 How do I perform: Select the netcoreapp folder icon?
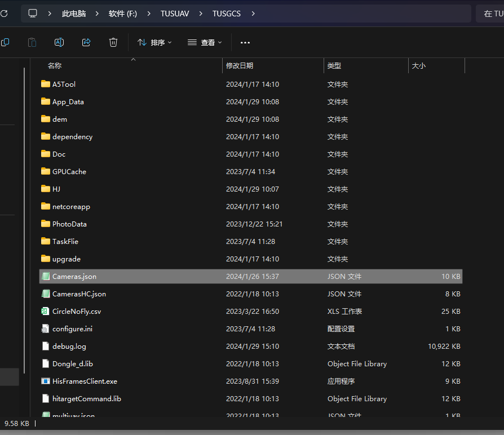click(x=46, y=206)
